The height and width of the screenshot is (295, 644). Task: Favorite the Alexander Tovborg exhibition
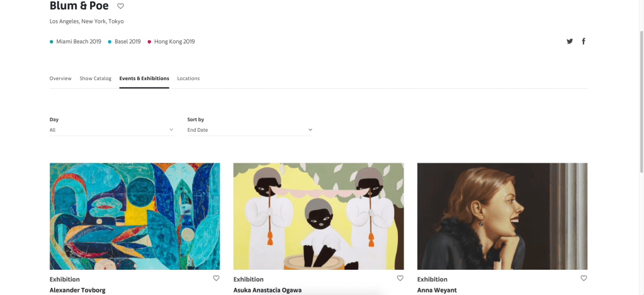pyautogui.click(x=216, y=278)
